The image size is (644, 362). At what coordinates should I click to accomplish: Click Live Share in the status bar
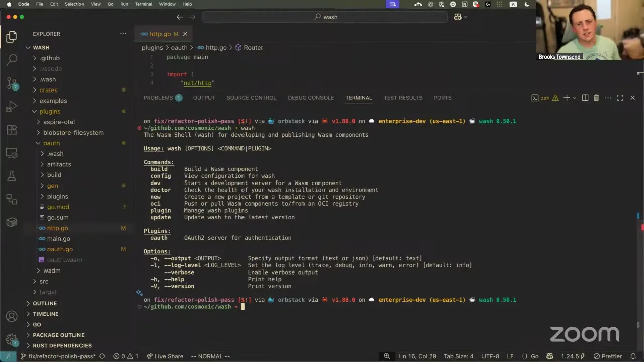[165, 356]
